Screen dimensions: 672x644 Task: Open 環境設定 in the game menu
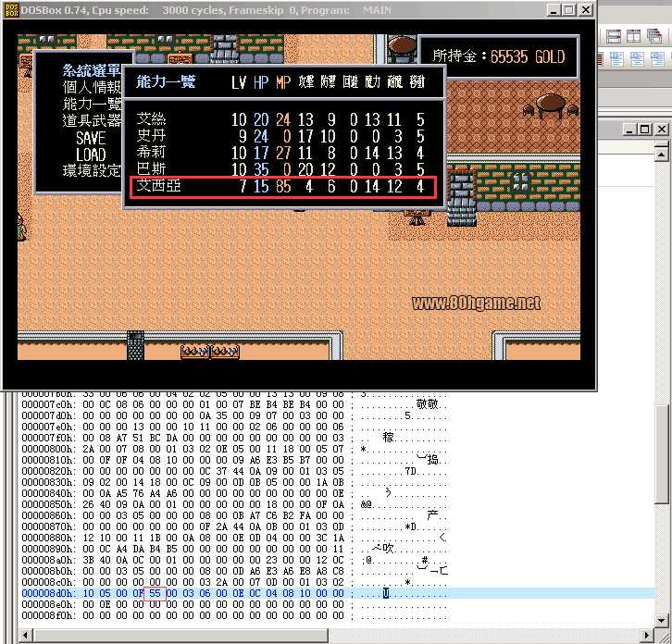[x=92, y=171]
